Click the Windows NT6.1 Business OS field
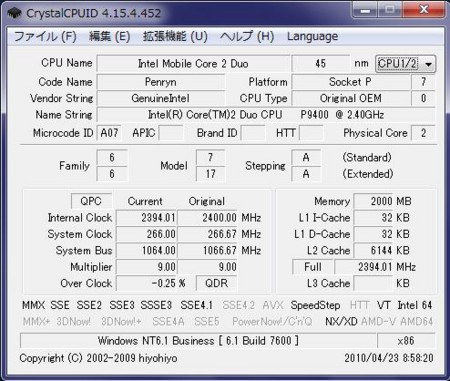Viewport: 450px width, 381px height. 198,341
